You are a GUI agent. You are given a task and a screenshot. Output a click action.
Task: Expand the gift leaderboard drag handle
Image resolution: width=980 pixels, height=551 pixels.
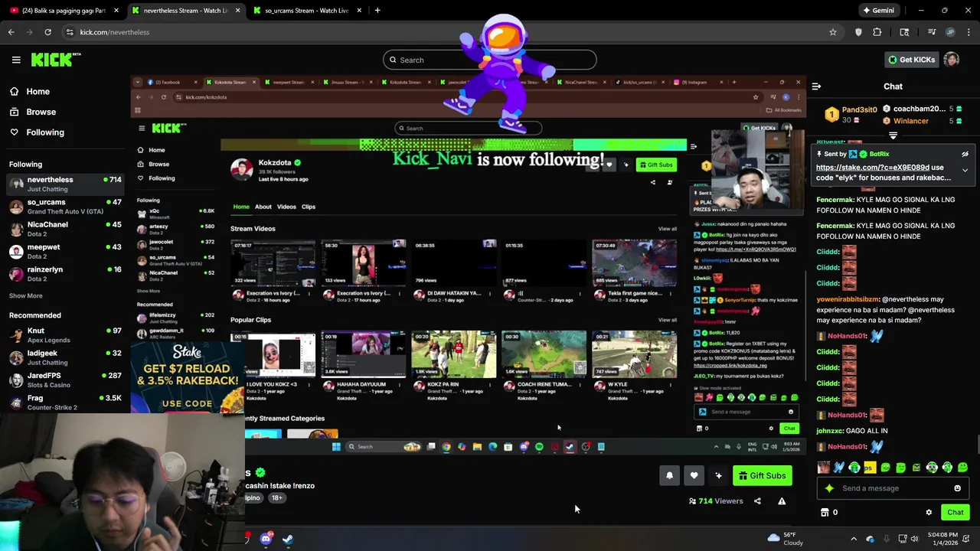point(893,135)
